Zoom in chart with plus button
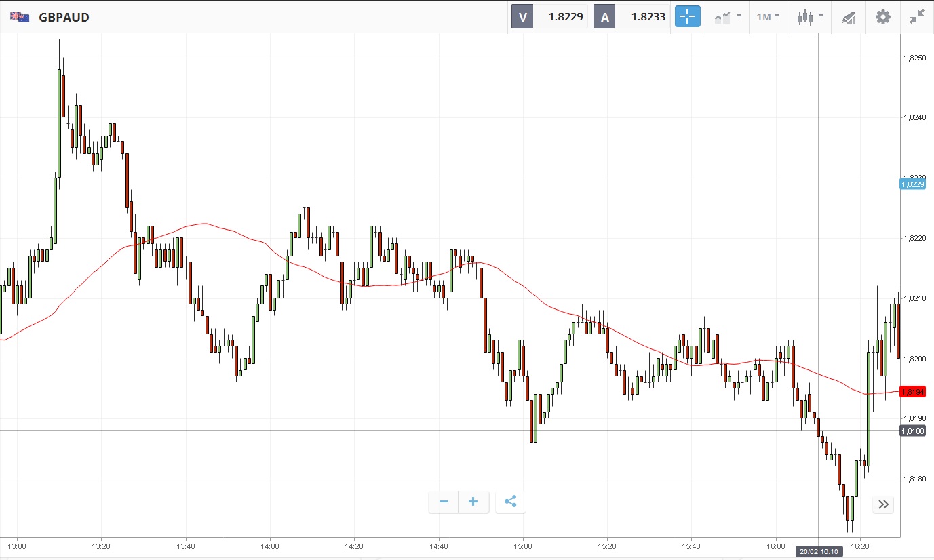The width and height of the screenshot is (934, 560). pyautogui.click(x=473, y=502)
